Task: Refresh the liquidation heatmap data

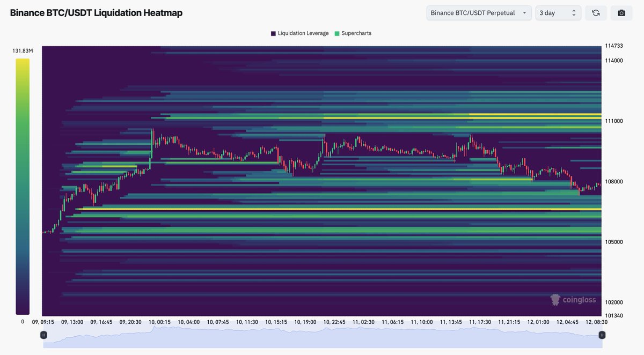Action: click(596, 13)
